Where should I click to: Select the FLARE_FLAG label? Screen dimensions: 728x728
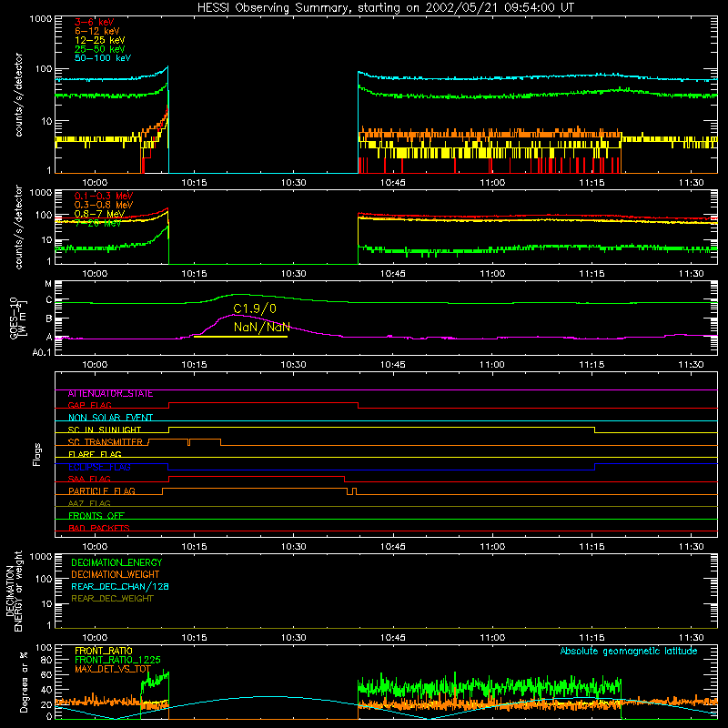tap(95, 454)
